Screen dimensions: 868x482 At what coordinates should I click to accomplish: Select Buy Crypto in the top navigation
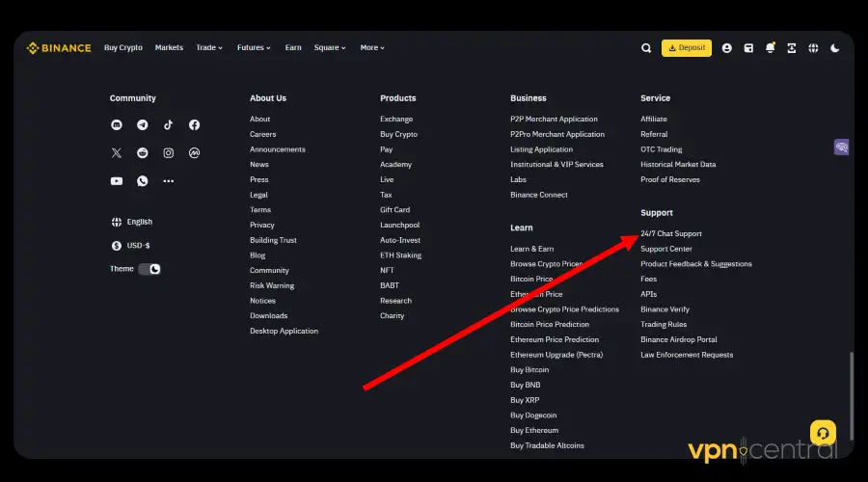pyautogui.click(x=123, y=48)
